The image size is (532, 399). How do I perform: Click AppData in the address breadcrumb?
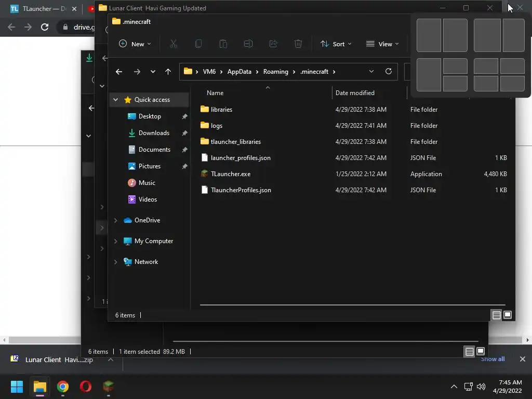(239, 72)
